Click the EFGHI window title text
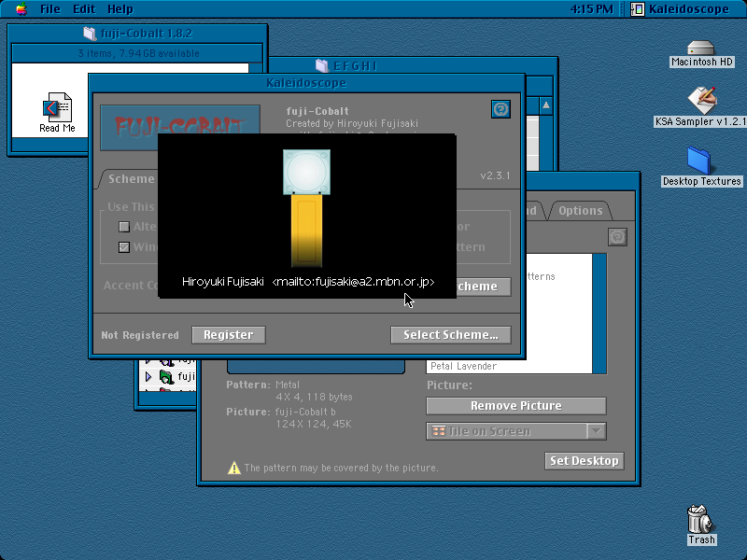The image size is (747, 560). pyautogui.click(x=356, y=65)
